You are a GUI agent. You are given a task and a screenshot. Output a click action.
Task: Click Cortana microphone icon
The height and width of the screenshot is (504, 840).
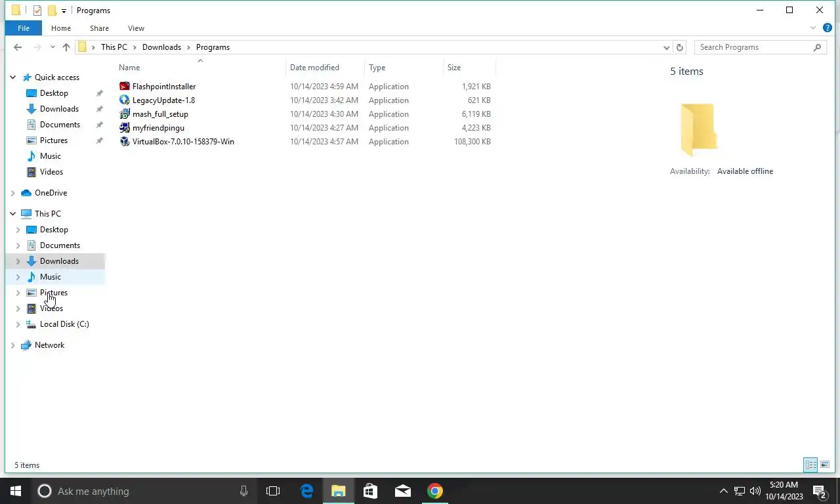click(243, 491)
